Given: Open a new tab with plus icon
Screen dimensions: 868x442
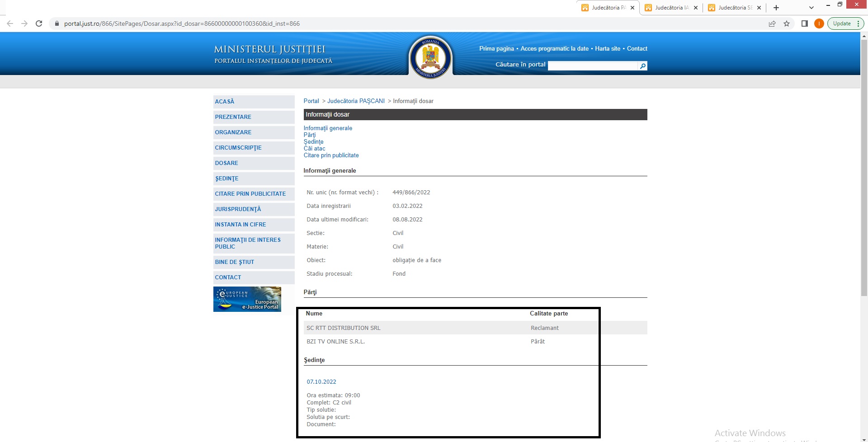Looking at the screenshot, I should (x=776, y=8).
